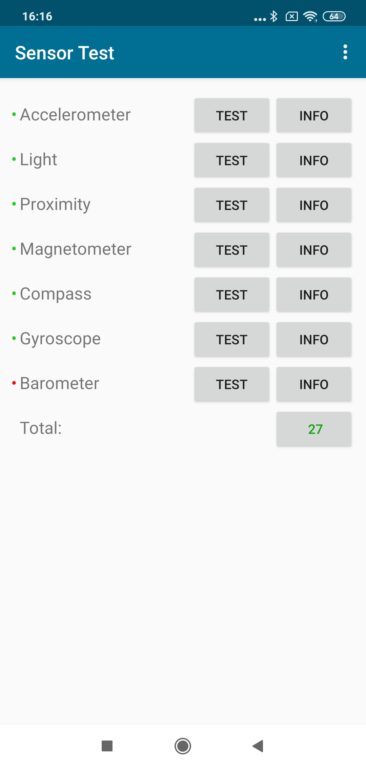Screen dimensions: 366x768
Task: Open Gyroscope sensor info
Action: coord(314,339)
